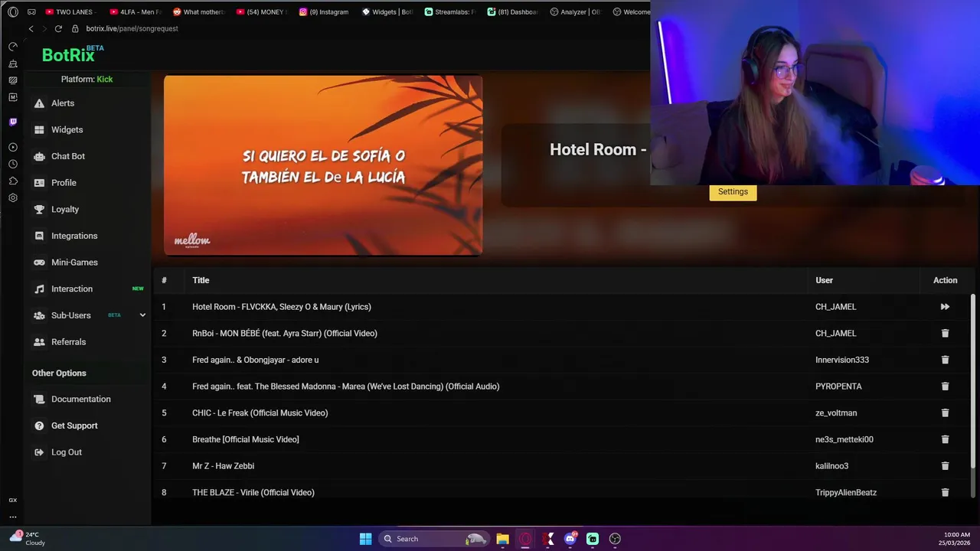
Task: Click user name TrippyAlienBeatz
Action: 846,493
